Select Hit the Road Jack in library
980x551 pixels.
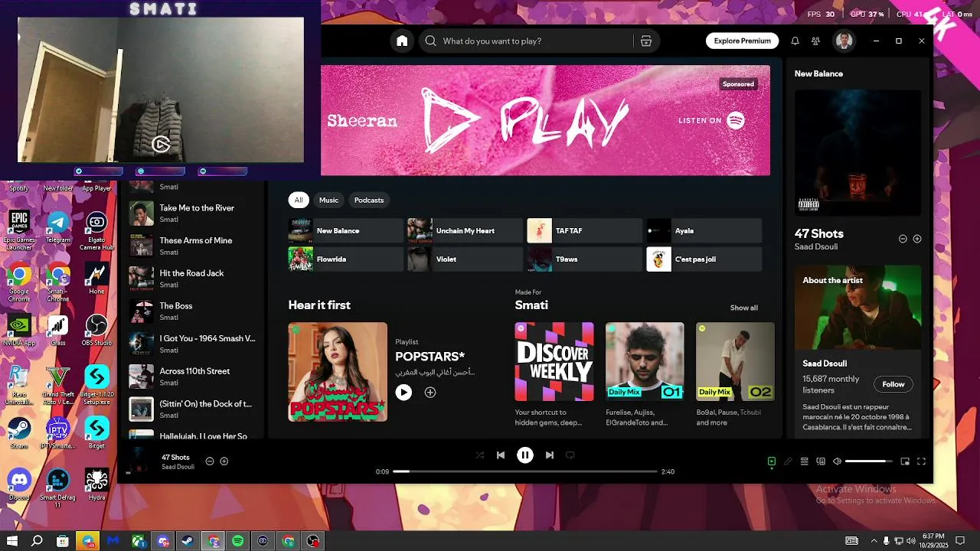pyautogui.click(x=191, y=279)
